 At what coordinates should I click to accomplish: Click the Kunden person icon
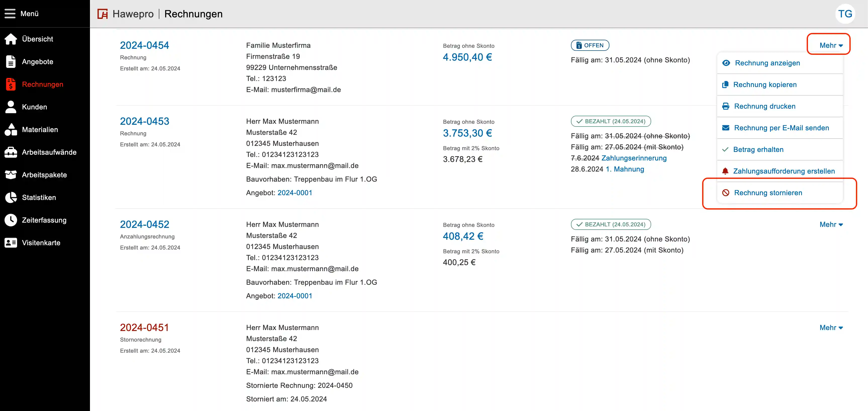click(x=11, y=107)
